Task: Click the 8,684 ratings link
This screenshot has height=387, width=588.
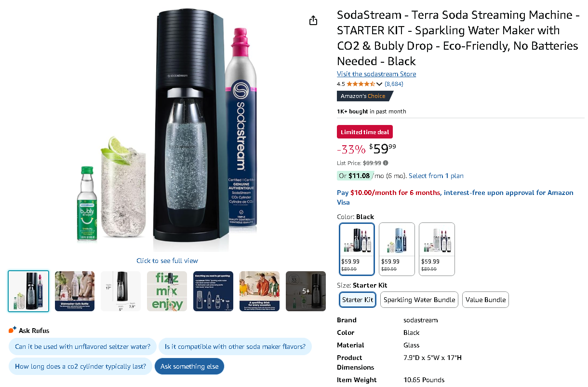Action: pyautogui.click(x=395, y=84)
